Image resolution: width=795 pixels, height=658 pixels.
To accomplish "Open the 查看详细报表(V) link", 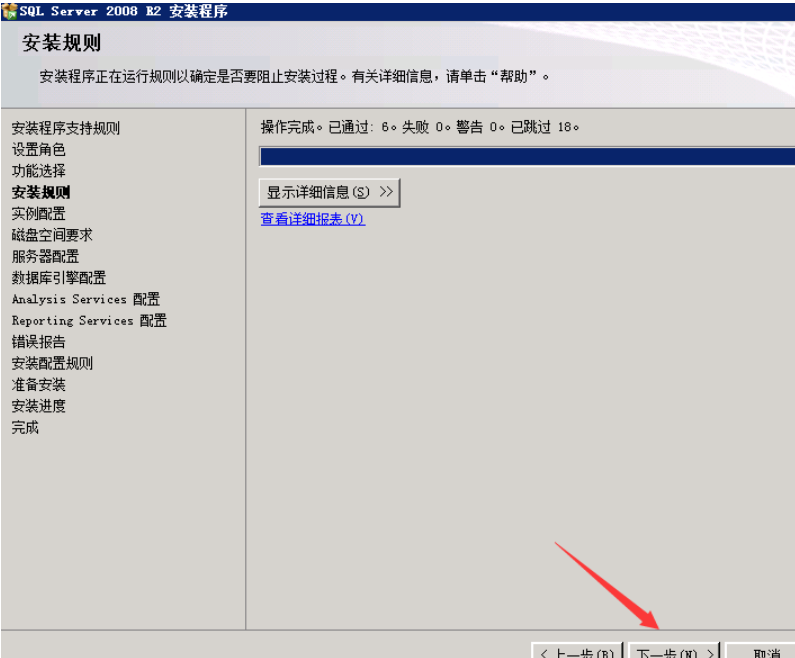I will pyautogui.click(x=313, y=219).
